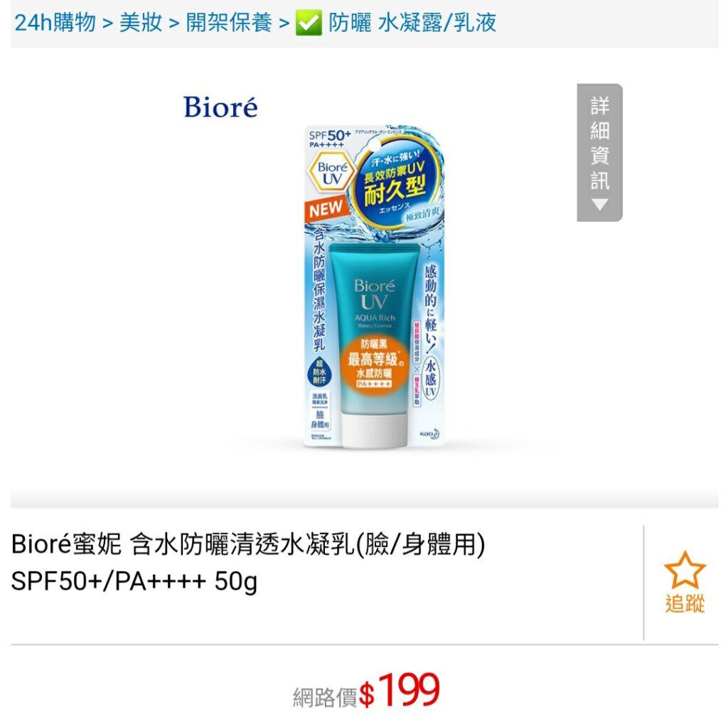Expand the 詳細資訊 side tab

click(x=599, y=152)
